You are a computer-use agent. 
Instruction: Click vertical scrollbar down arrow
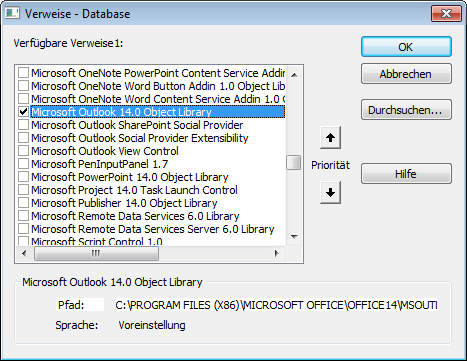coord(294,237)
